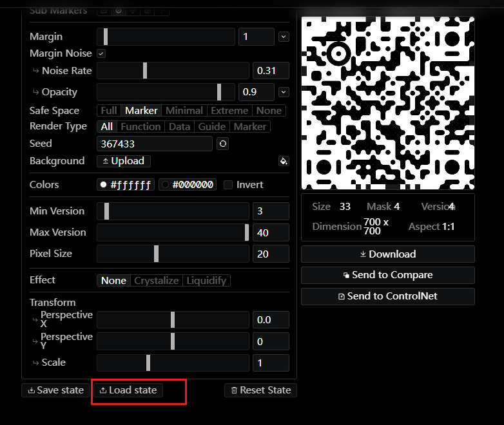This screenshot has height=425, width=504.
Task: Click the Perspective X slider
Action: (x=173, y=319)
